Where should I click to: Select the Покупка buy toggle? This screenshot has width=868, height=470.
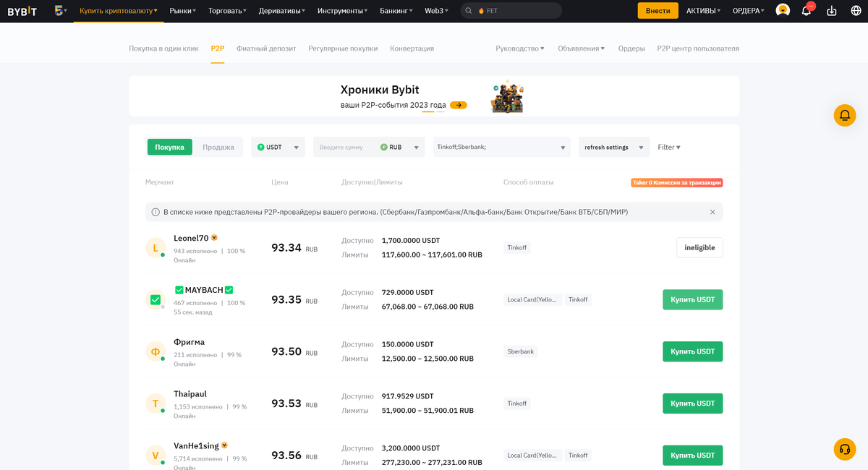click(170, 147)
